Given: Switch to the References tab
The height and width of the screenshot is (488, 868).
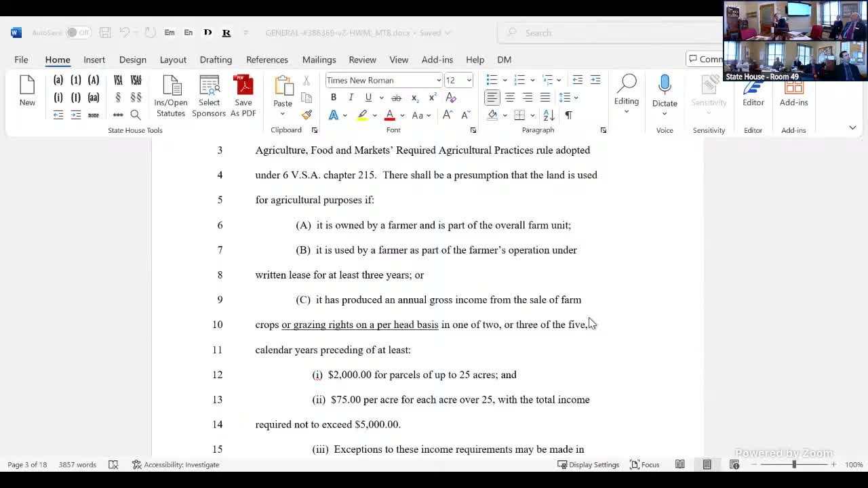Looking at the screenshot, I should pos(267,60).
